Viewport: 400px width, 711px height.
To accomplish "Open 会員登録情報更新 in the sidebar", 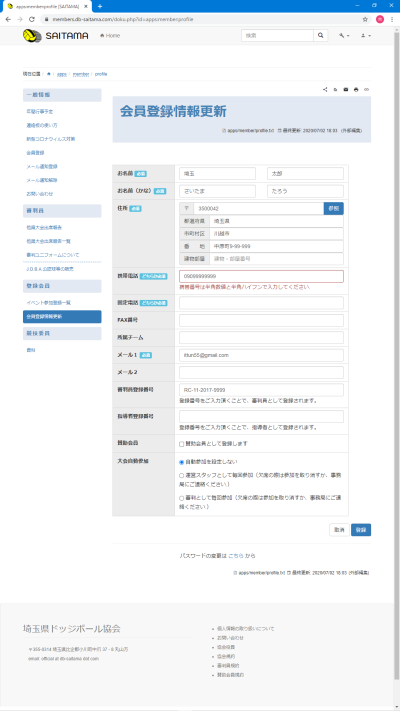I will [x=62, y=317].
